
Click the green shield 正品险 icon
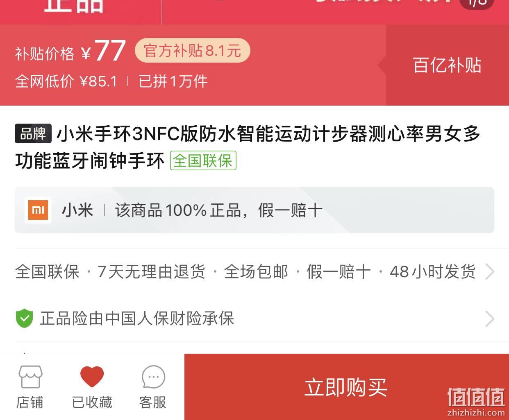pos(24,318)
